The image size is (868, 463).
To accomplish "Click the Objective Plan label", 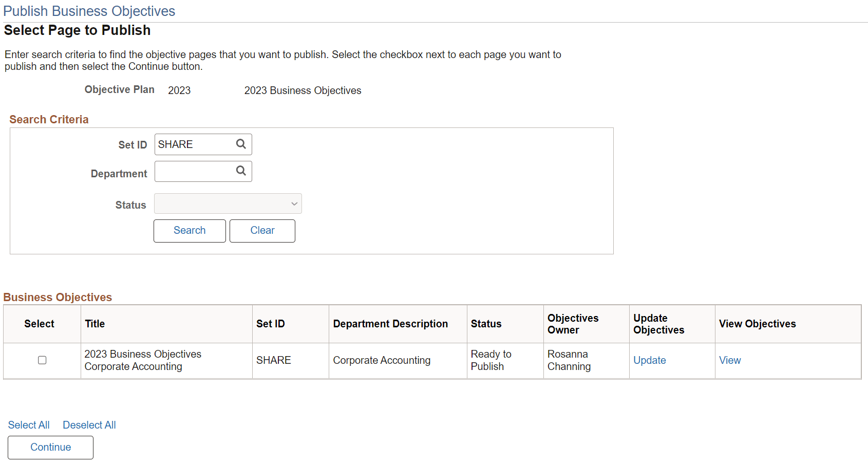I will click(x=119, y=89).
